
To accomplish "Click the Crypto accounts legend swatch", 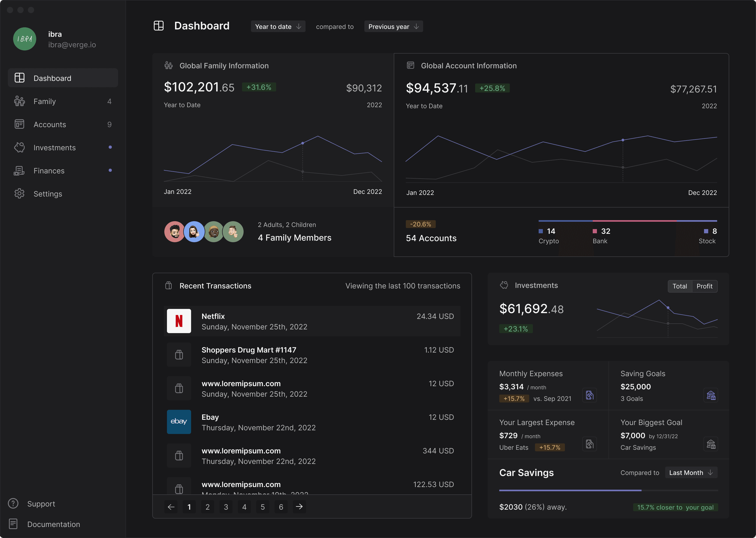I will coord(540,231).
